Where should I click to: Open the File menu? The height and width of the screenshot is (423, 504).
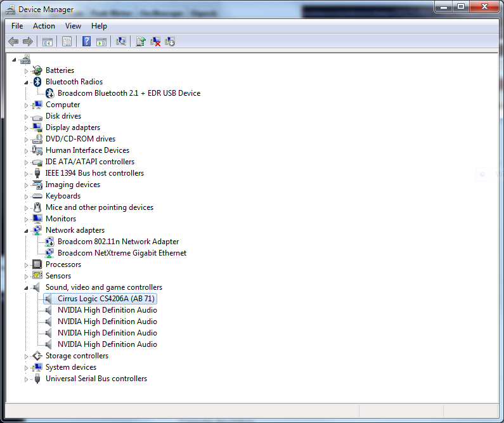(x=17, y=26)
